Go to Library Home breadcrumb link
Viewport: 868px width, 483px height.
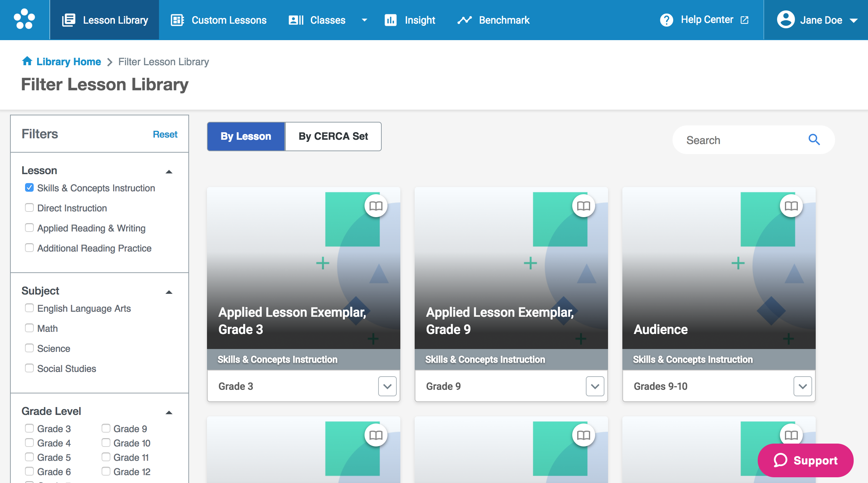69,62
